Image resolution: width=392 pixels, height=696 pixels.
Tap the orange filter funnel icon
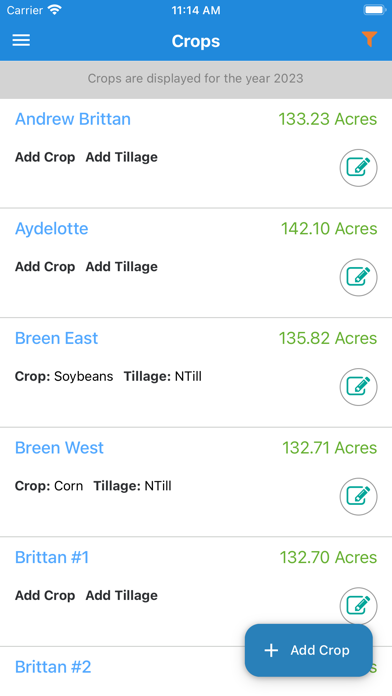tap(369, 40)
